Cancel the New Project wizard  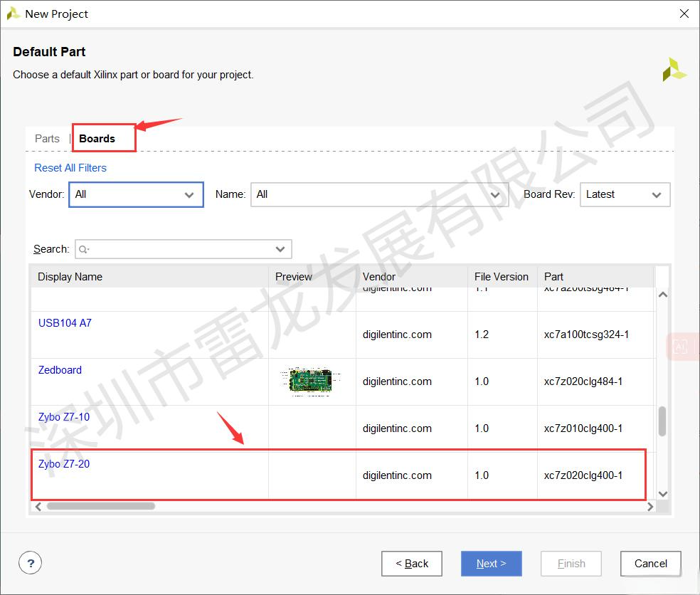pyautogui.click(x=650, y=564)
